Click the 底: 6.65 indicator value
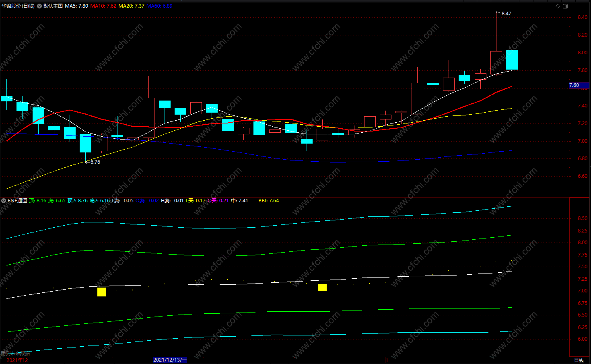 click(x=57, y=200)
